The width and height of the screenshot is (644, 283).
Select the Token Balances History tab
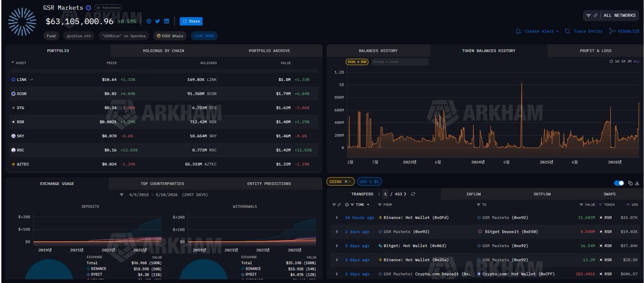tap(488, 51)
